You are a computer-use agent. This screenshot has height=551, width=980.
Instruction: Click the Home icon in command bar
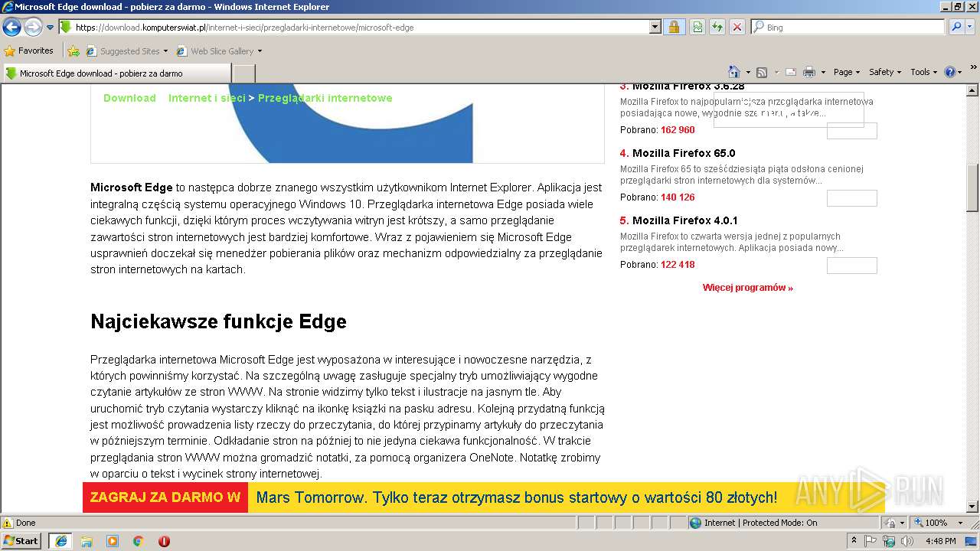[734, 72]
